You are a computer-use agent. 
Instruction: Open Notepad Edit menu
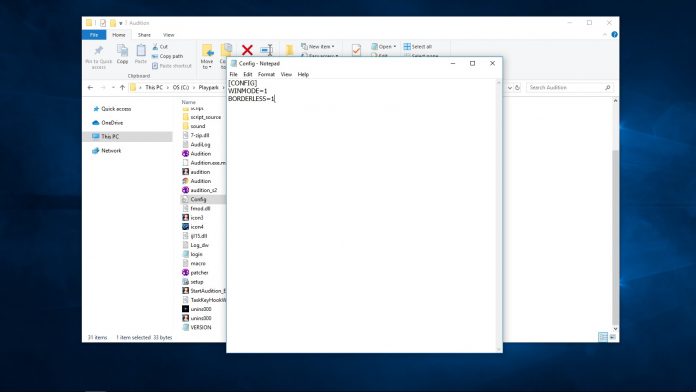click(248, 75)
